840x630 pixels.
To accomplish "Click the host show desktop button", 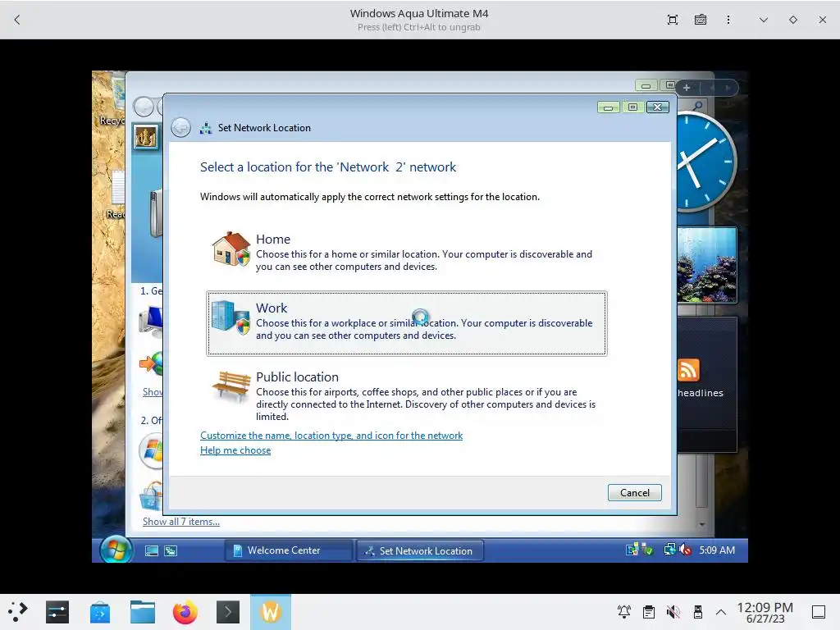I will [819, 612].
